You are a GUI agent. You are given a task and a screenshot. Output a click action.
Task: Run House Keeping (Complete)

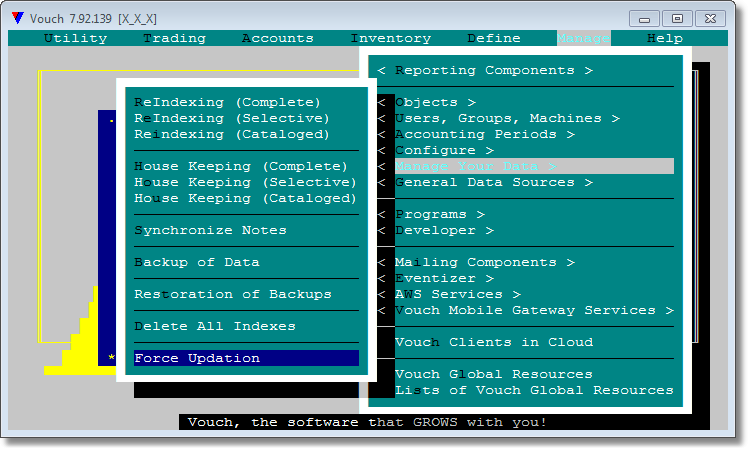click(241, 166)
